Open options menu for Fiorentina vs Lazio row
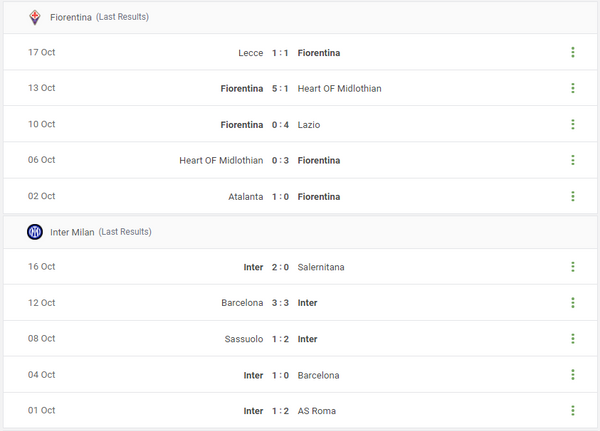600x431 pixels. pos(573,124)
